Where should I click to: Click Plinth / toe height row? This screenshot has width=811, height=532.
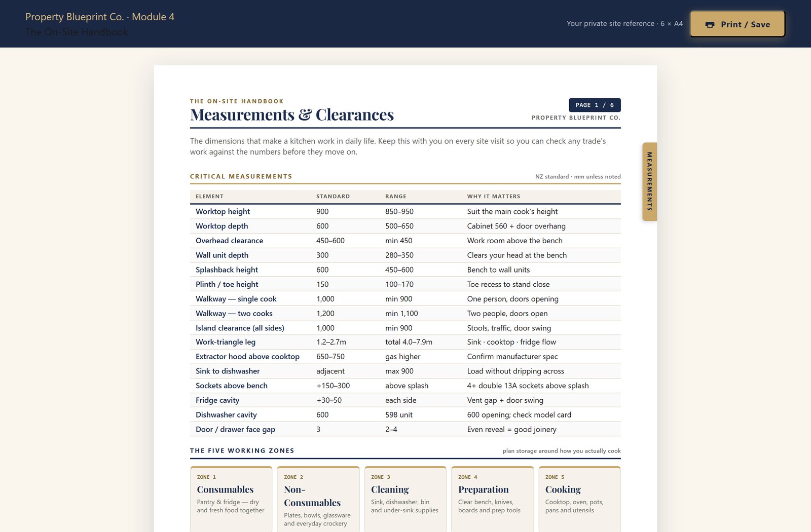pos(405,284)
